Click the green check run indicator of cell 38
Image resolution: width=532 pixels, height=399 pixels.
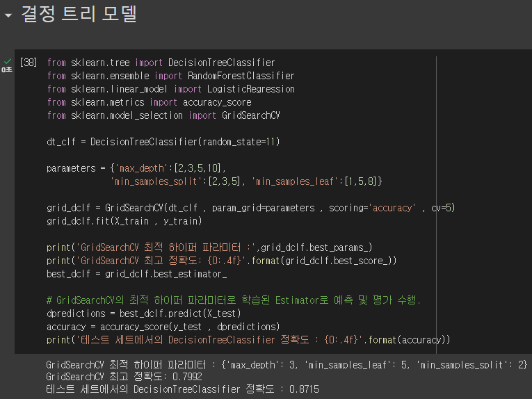point(8,61)
